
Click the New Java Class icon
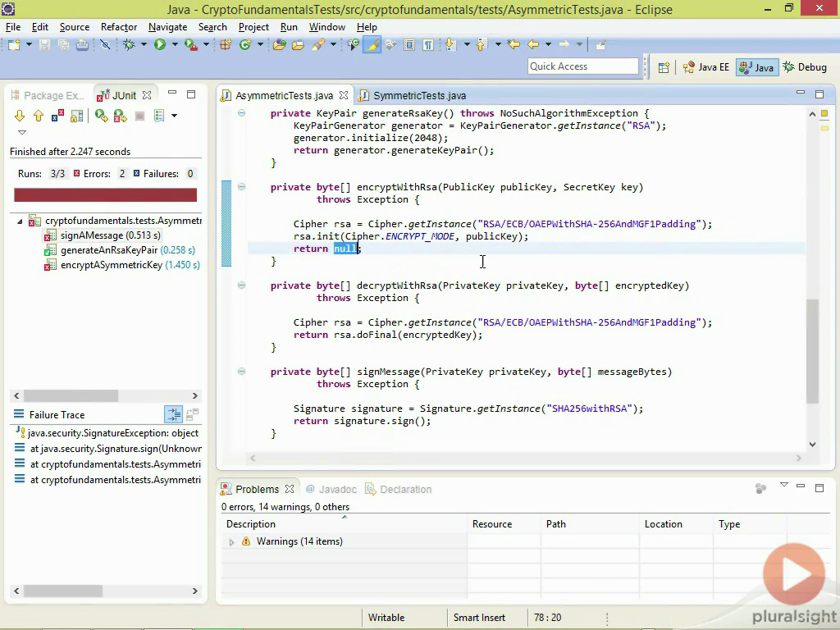245,45
